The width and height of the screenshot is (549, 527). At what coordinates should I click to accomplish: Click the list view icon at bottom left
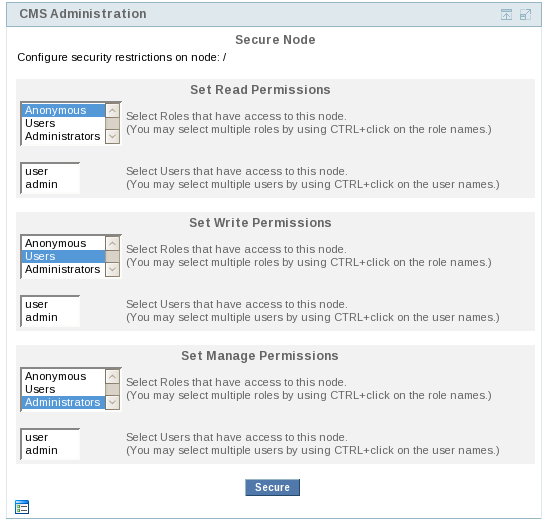pyautogui.click(x=22, y=507)
